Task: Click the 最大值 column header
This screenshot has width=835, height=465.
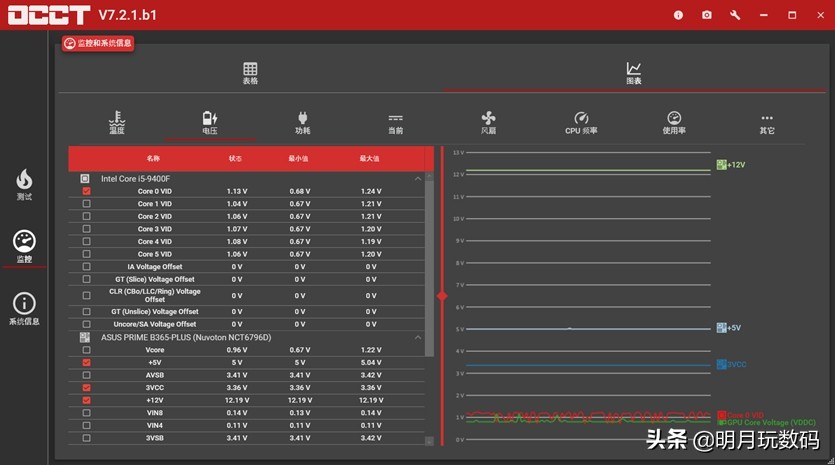Action: pos(370,158)
